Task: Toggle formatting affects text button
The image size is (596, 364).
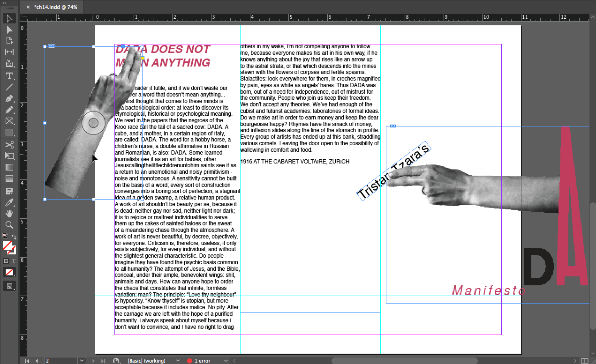Action: (x=13, y=261)
